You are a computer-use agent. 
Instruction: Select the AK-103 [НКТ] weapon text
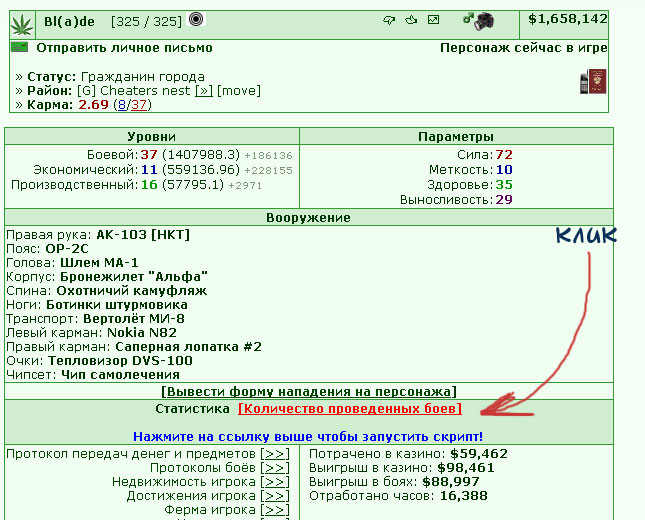pyautogui.click(x=143, y=234)
